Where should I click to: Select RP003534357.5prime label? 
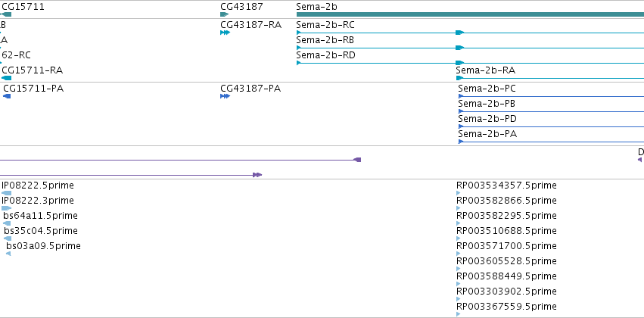click(506, 185)
